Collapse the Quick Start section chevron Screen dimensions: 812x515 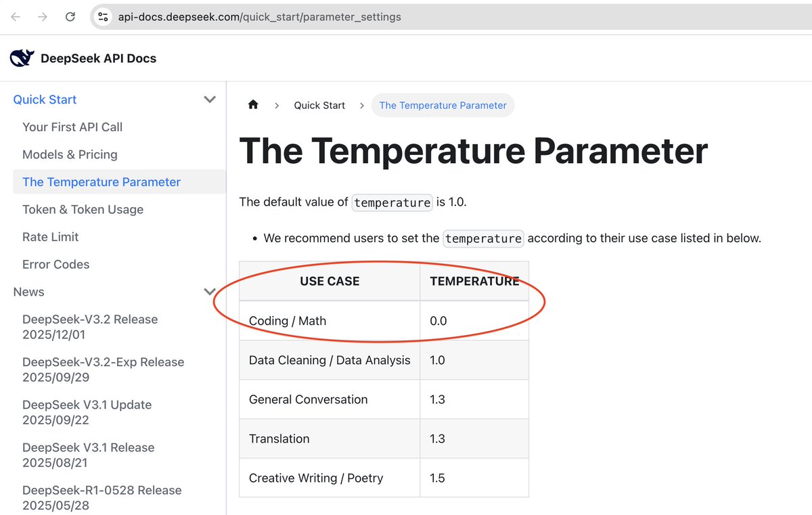click(210, 99)
